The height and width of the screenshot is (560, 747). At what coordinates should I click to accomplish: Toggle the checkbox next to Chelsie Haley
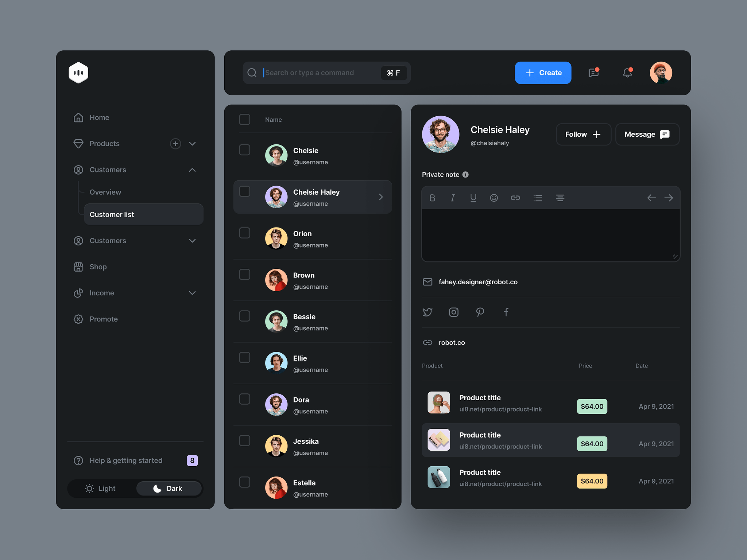(x=244, y=197)
